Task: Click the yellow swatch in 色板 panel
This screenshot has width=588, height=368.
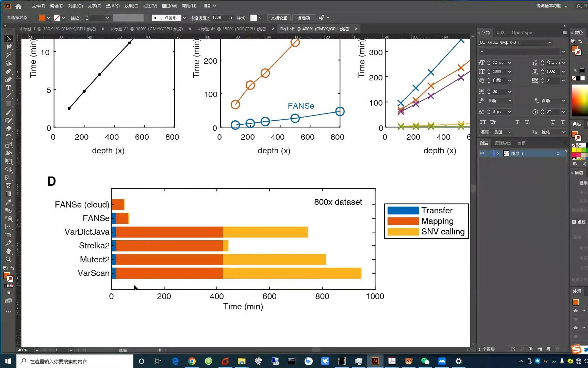Action: point(574,150)
